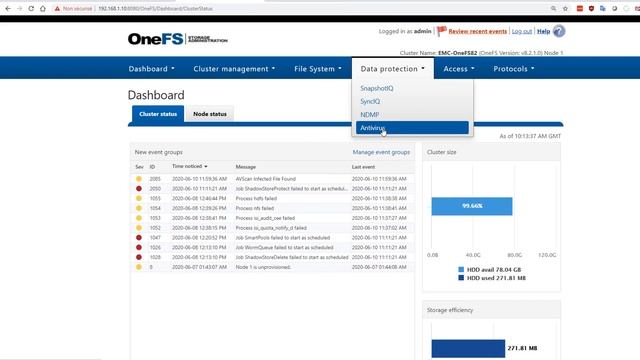This screenshot has width=640, height=360.
Task: Open the Help link
Action: (543, 31)
